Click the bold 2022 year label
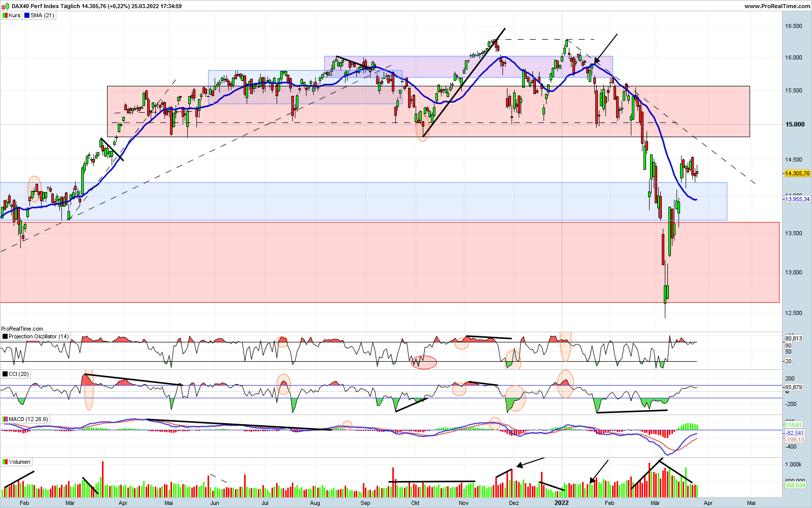 (561, 503)
